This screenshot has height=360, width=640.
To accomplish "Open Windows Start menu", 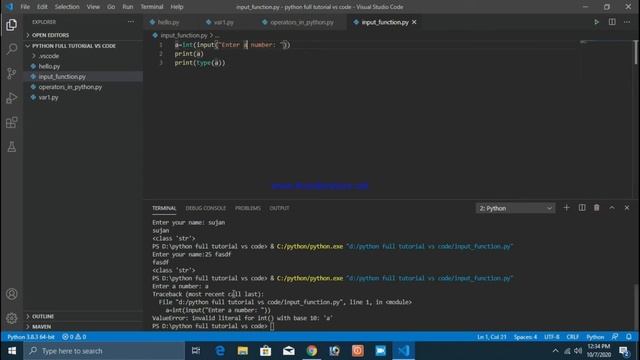I will coord(12,351).
